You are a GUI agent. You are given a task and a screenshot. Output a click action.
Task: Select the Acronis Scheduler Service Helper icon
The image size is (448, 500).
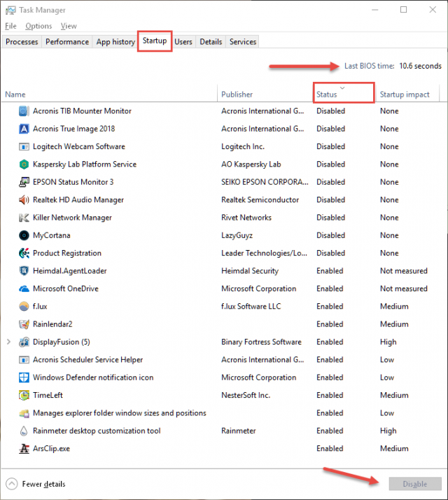point(24,360)
